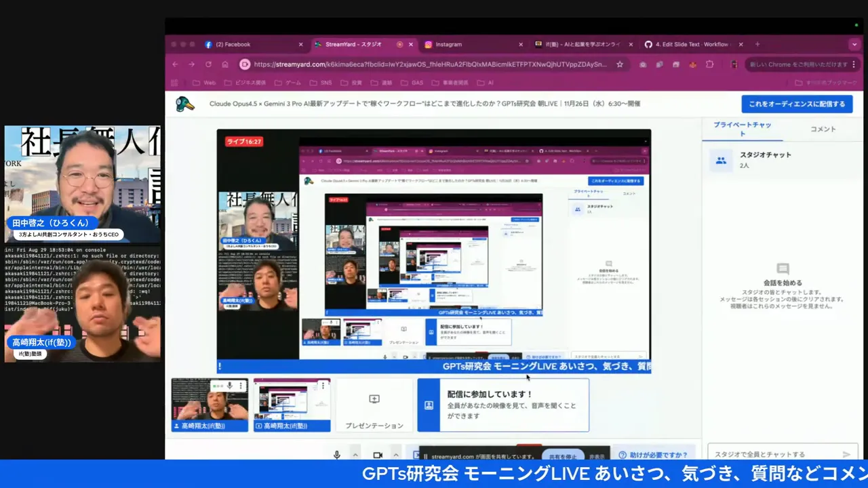Viewport: 868px width, 488px height.
Task: Click the send arrow next to the chat field
Action: point(846,454)
